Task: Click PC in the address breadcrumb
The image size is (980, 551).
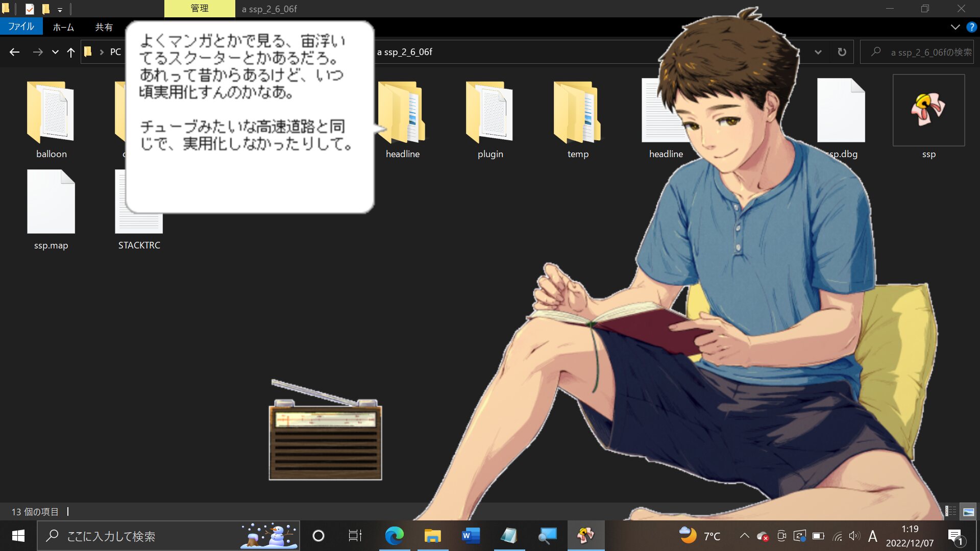Action: 115,52
